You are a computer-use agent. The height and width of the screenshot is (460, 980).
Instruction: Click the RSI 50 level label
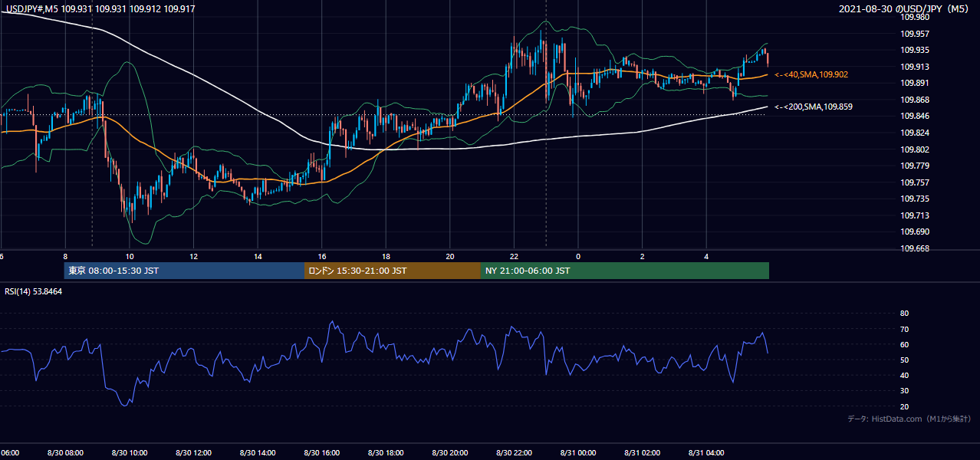pos(904,360)
